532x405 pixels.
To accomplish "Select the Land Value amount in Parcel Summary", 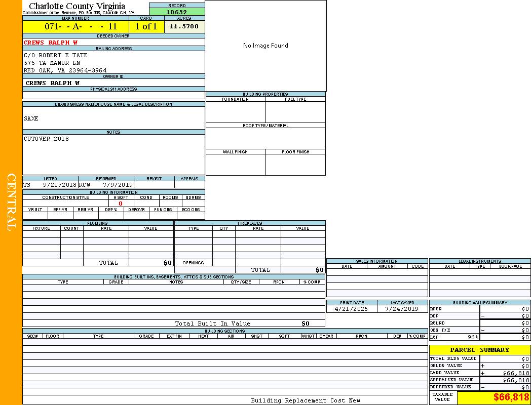I will [x=515, y=373].
